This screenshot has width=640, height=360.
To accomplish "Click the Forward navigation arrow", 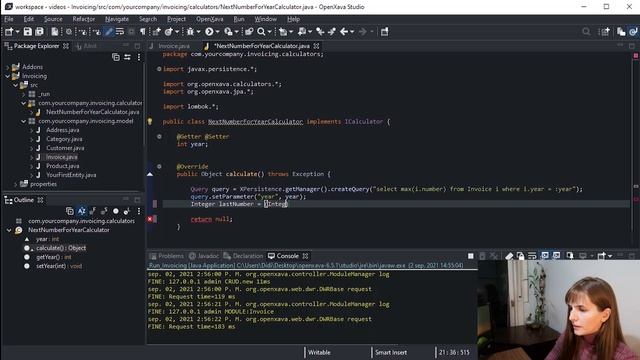I will [x=362, y=31].
